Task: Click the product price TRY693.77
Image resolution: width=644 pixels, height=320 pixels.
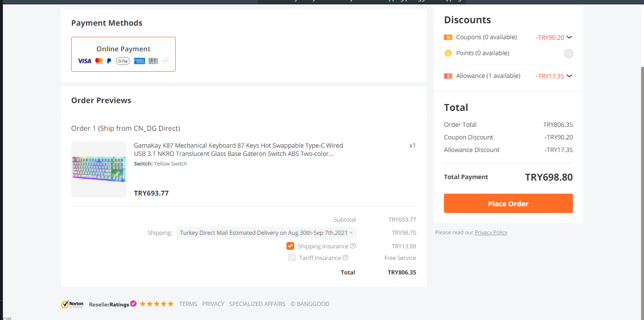Action: [x=151, y=193]
